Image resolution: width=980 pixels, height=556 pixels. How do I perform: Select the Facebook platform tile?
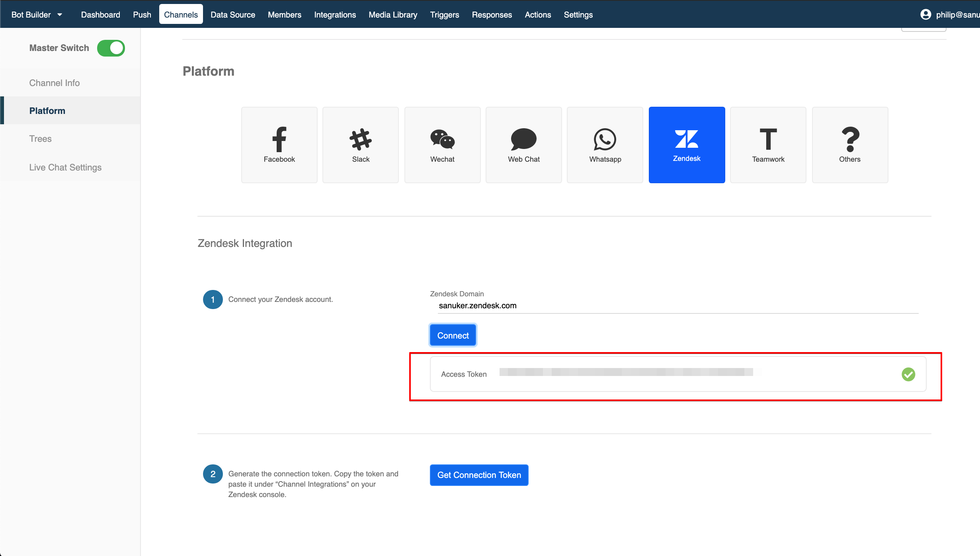click(279, 145)
